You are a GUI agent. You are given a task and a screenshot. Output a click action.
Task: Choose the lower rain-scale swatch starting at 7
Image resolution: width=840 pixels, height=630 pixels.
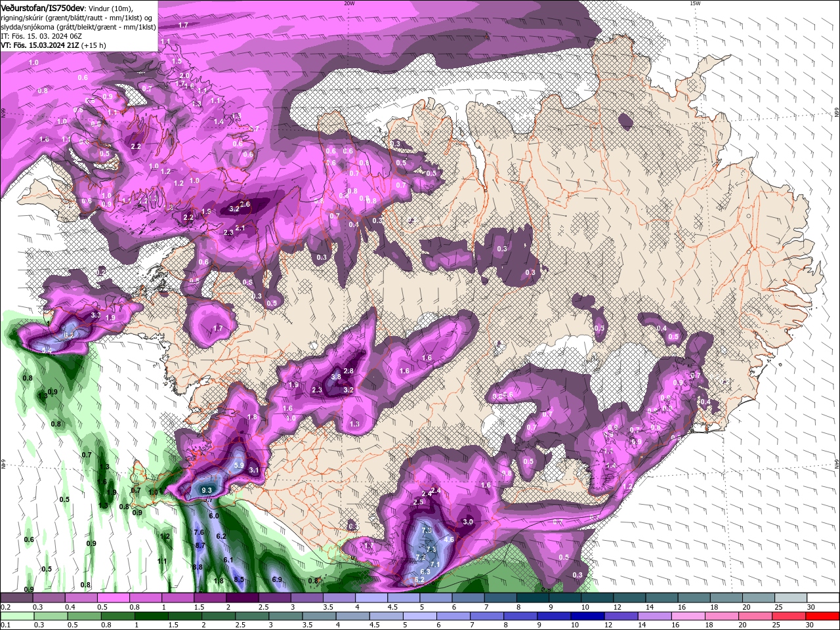point(486,616)
